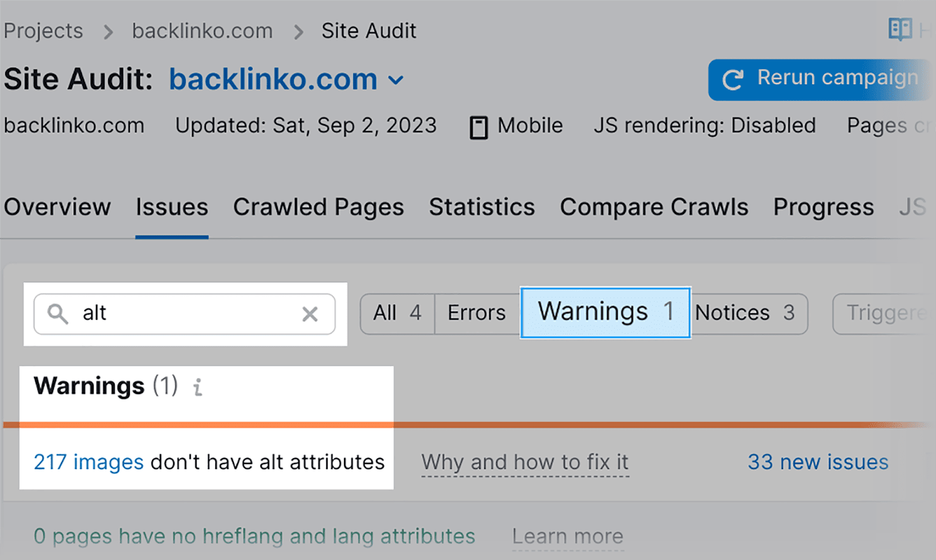Viewport: 936px width, 560px height.
Task: Open the Compare Crawls tab
Action: coord(653,208)
